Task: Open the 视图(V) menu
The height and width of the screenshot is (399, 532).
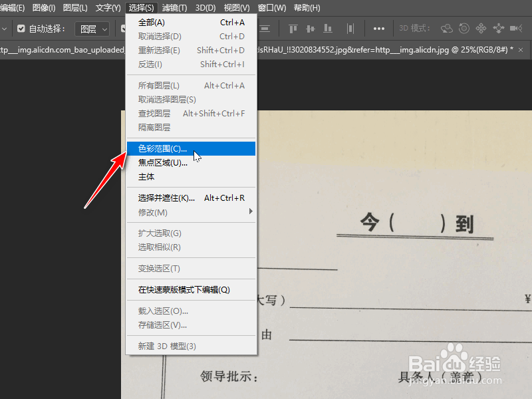Action: pyautogui.click(x=237, y=8)
